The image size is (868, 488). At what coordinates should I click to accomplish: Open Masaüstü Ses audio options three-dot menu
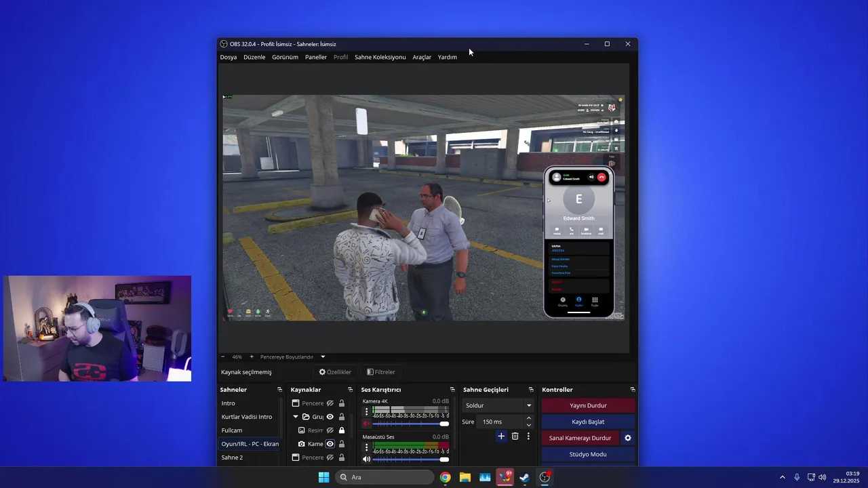367,447
